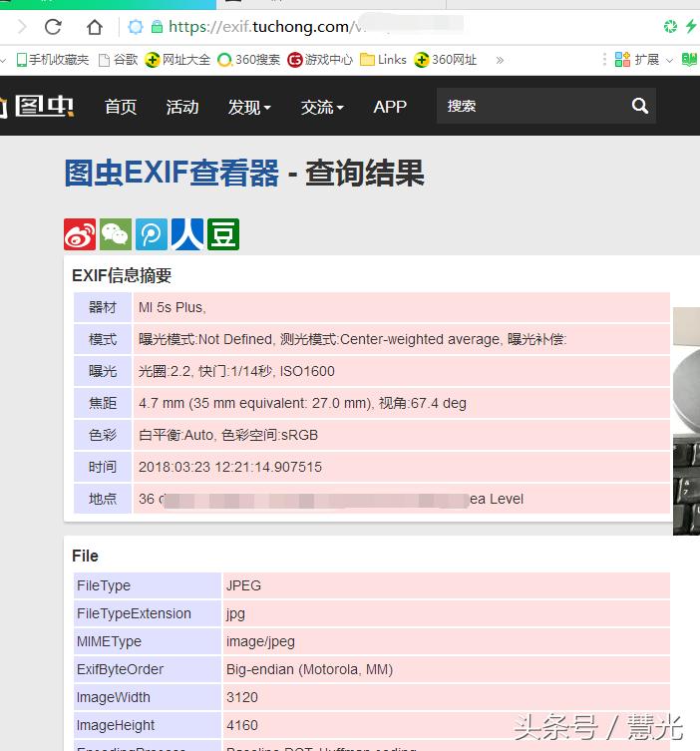Image resolution: width=700 pixels, height=751 pixels.
Task: Expand the 发现 dropdown menu
Action: tap(249, 107)
